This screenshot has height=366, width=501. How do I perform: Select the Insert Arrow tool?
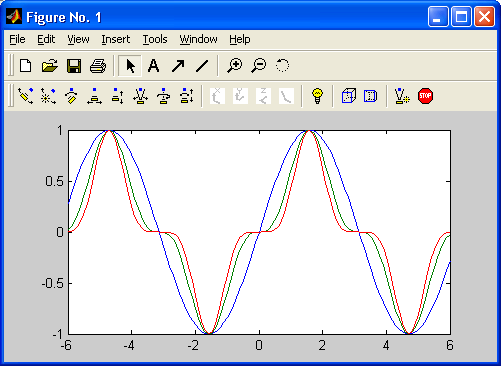178,66
